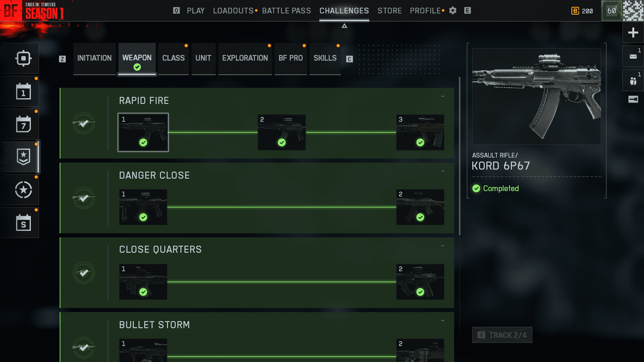Open the squad members icon

point(633,81)
